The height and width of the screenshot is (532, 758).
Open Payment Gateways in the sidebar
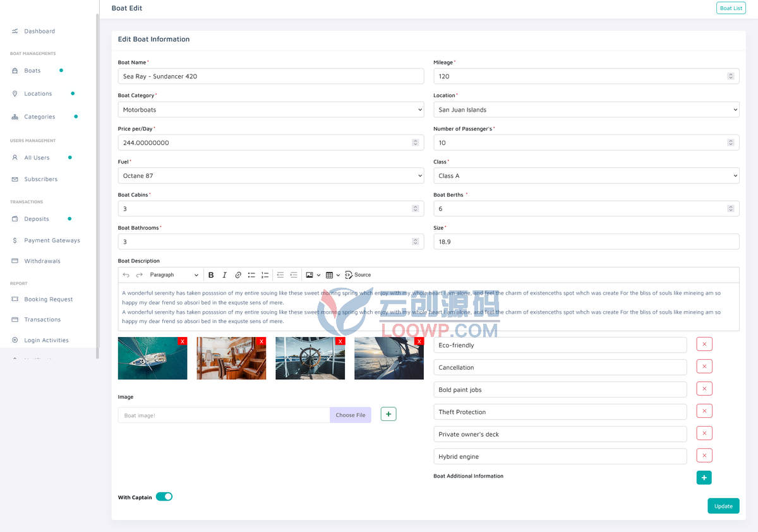pos(52,240)
